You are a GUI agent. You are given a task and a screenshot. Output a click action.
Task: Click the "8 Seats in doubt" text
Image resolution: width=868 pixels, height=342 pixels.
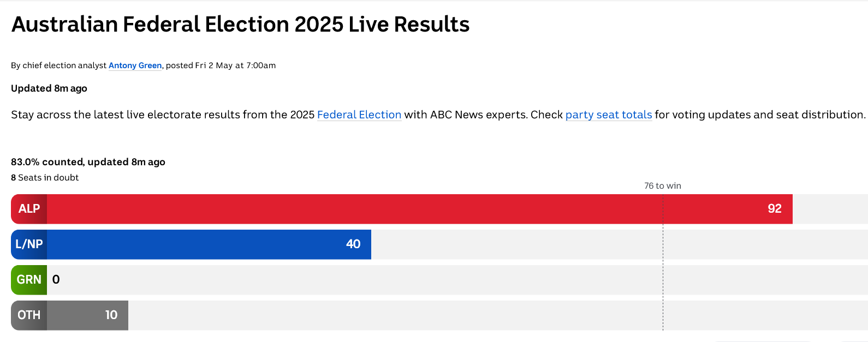[x=45, y=178]
